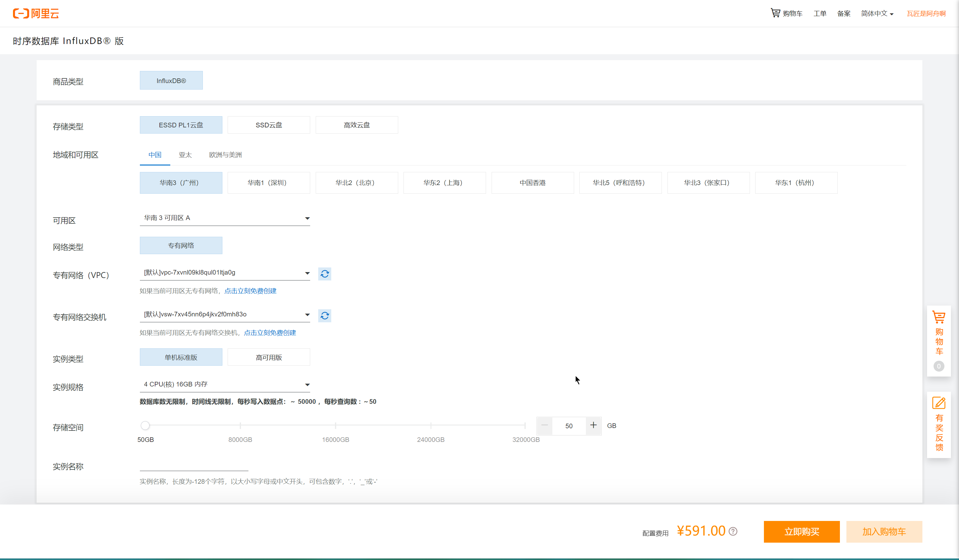Open the 瓦匠是阿舟啊 account menu
959x560 pixels.
tap(926, 13)
